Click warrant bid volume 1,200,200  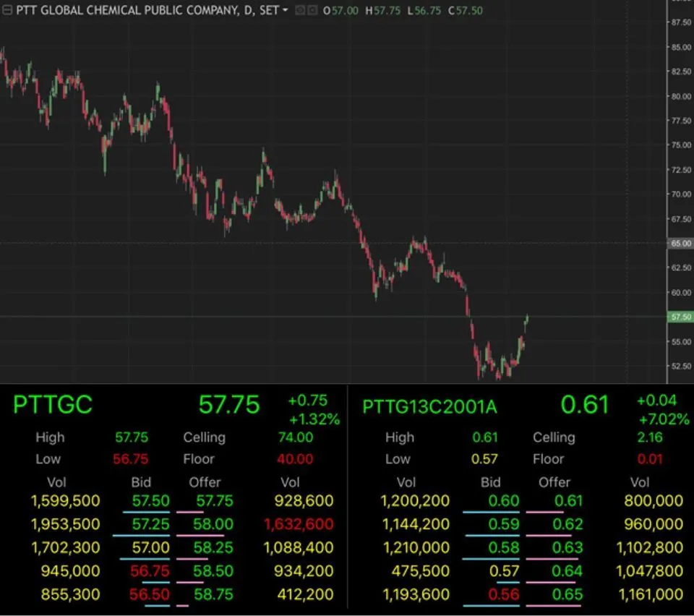(415, 501)
